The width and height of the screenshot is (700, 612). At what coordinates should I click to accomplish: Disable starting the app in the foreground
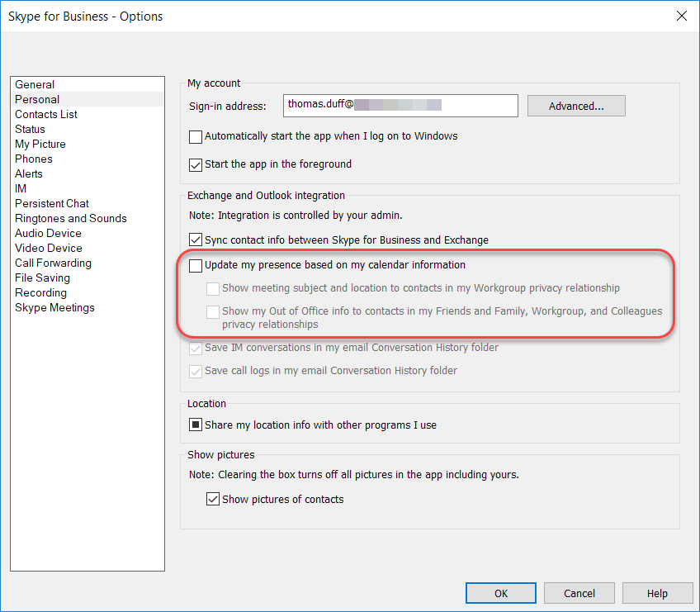196,164
